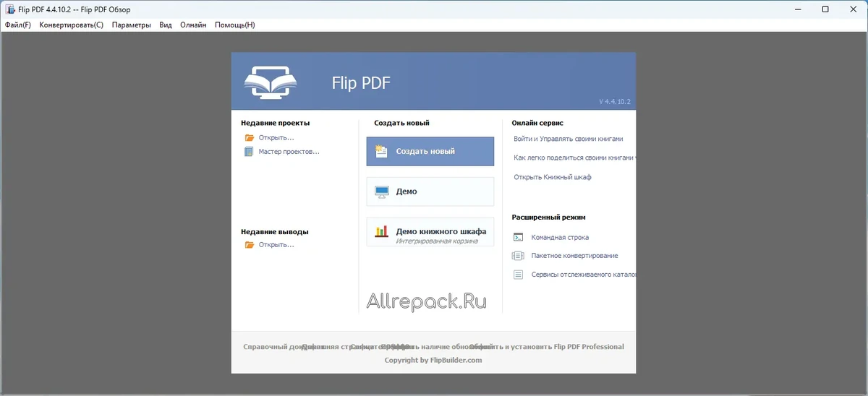This screenshot has width=868, height=396.
Task: Minimize the Flip PDF window
Action: 798,9
